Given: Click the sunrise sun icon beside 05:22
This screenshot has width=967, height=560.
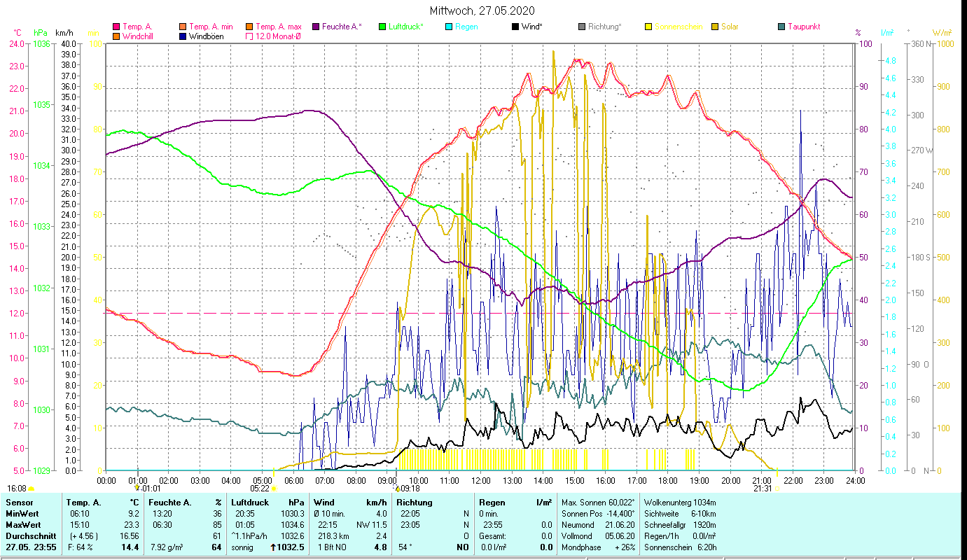Looking at the screenshot, I should click(x=274, y=489).
